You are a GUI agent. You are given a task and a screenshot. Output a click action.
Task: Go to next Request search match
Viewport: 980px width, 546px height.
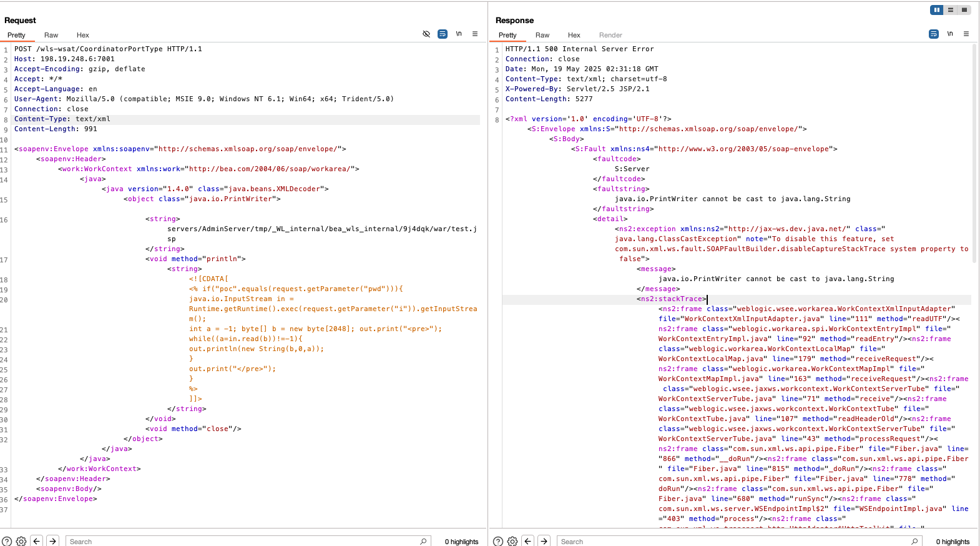coord(53,541)
